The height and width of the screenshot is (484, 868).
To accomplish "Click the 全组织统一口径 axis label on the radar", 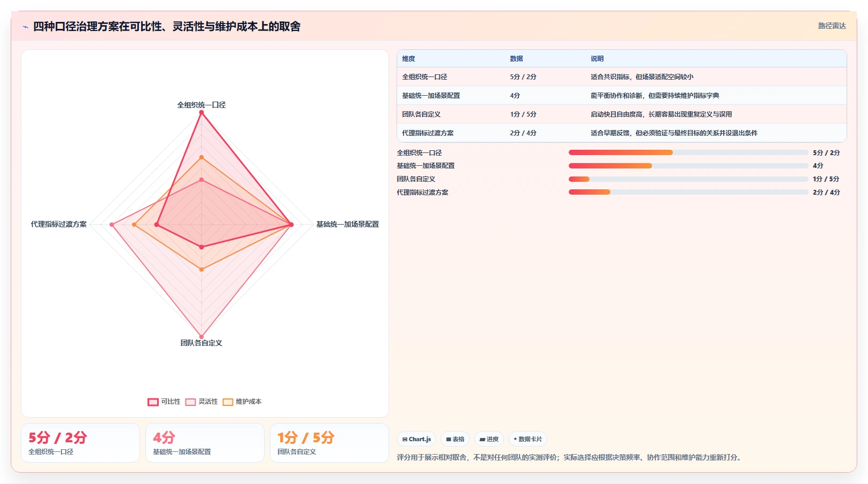I will 201,105.
